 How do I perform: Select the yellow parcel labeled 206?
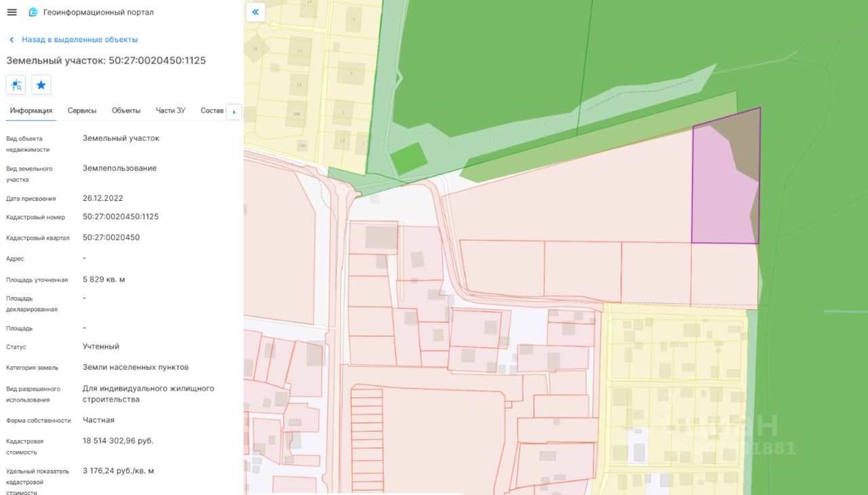pyautogui.click(x=296, y=113)
